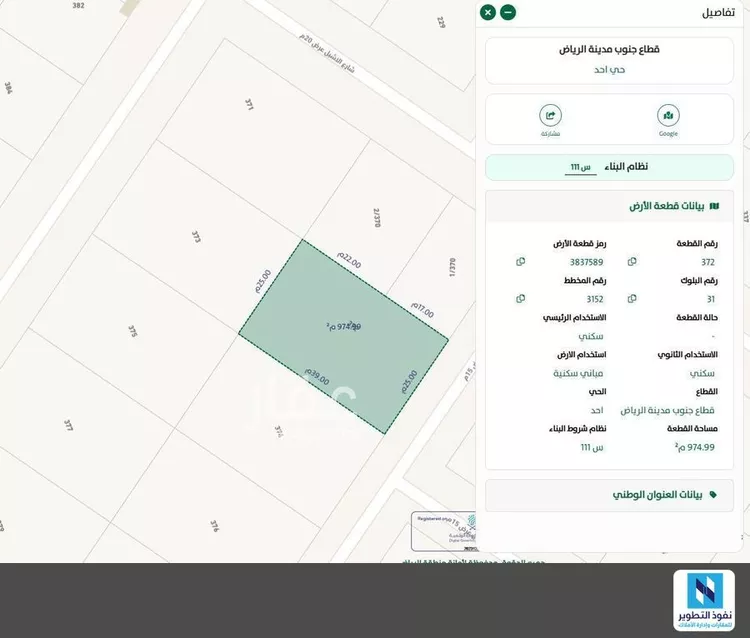Copy the plan number 3152
Viewport: 750px width, 638px height.
pos(520,299)
